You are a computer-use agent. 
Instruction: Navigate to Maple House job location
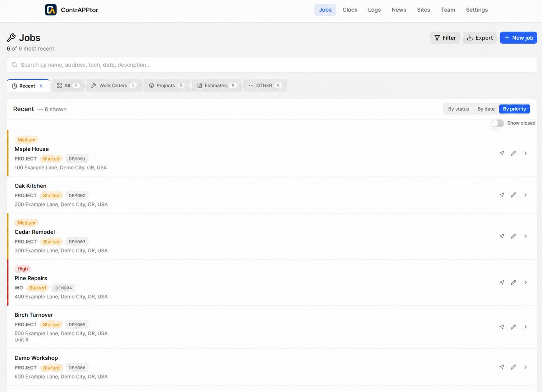coord(502,153)
